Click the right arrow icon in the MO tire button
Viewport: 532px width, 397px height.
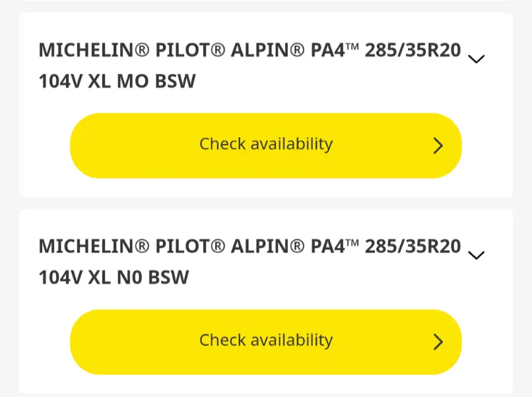pyautogui.click(x=438, y=146)
